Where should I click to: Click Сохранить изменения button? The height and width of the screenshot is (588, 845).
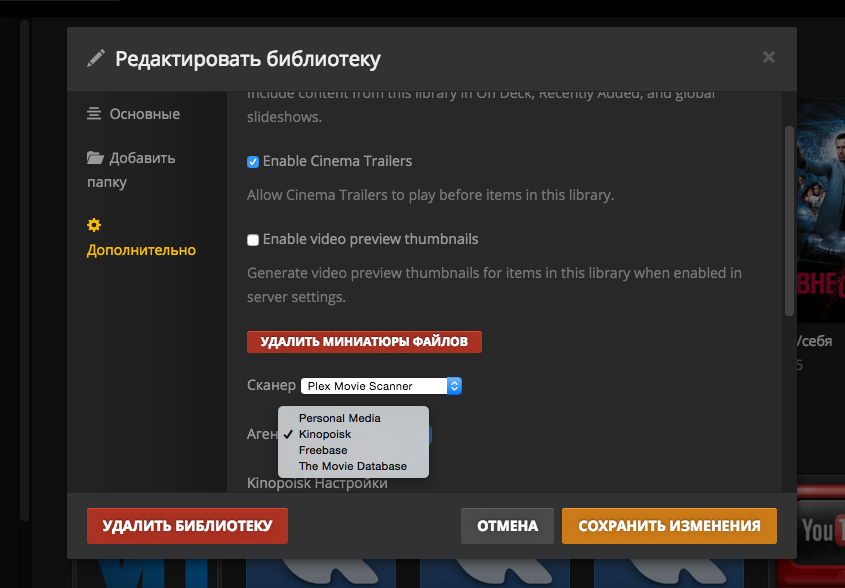coord(669,526)
